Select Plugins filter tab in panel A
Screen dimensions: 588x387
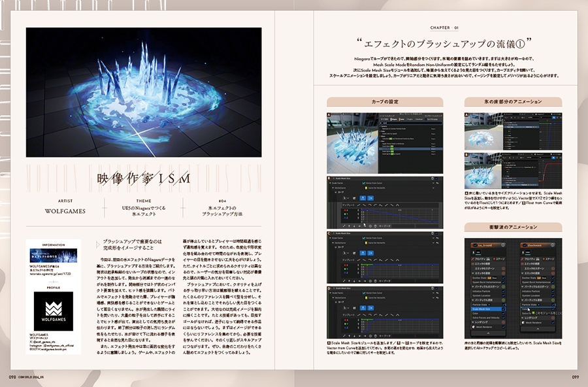point(410,120)
